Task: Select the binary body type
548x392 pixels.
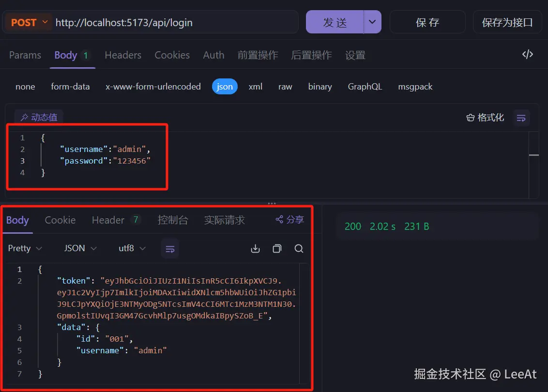Action: point(320,87)
